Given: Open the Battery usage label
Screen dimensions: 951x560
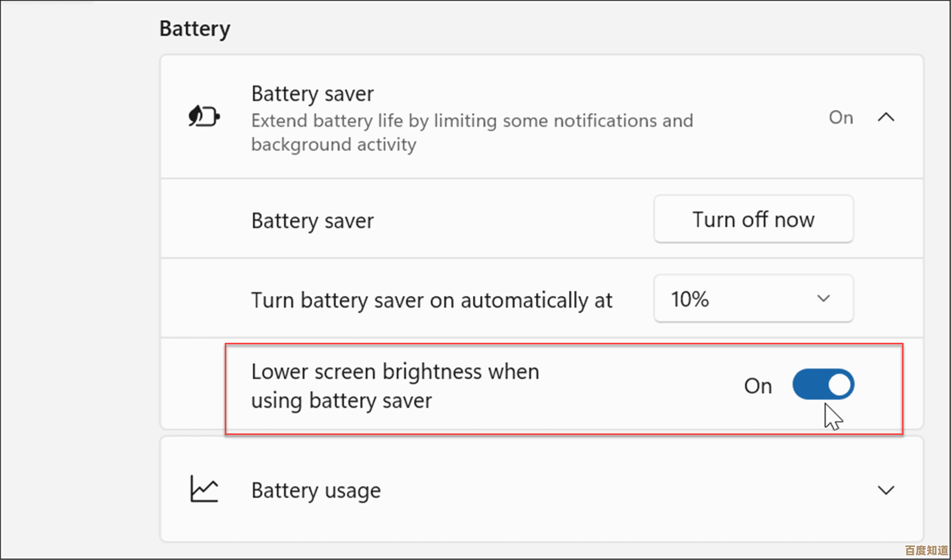Looking at the screenshot, I should click(316, 491).
